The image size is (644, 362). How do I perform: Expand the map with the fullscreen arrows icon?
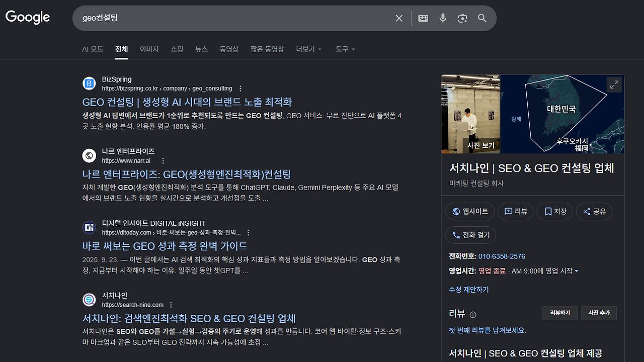tap(614, 84)
